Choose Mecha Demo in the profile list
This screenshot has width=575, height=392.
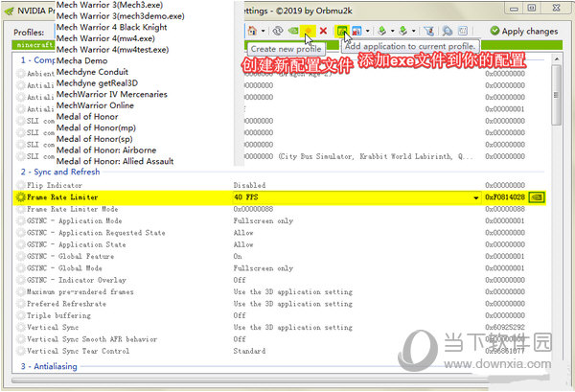[x=81, y=60]
